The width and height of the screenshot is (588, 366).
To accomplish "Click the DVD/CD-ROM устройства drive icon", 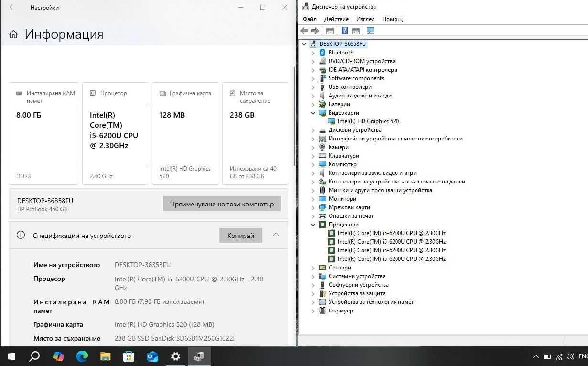I will (x=322, y=61).
